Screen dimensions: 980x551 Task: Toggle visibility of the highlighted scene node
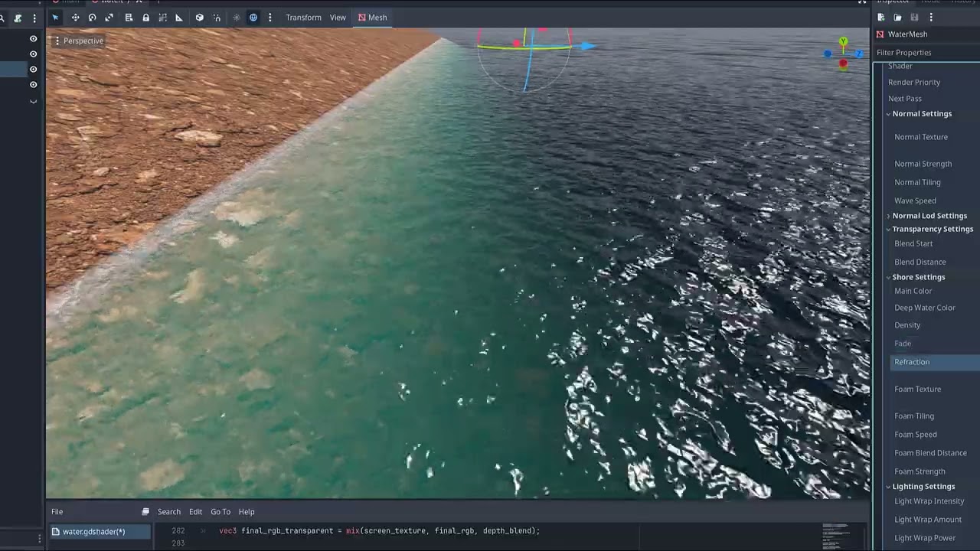(34, 69)
